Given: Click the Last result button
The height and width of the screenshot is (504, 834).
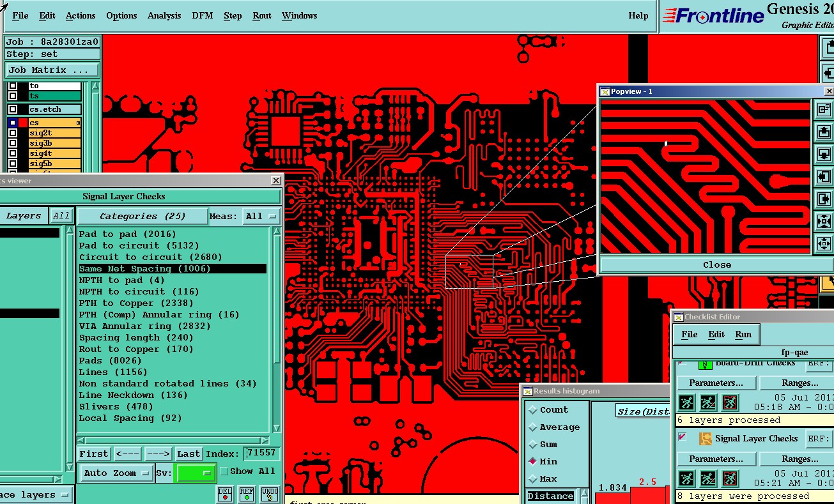Looking at the screenshot, I should click(x=189, y=454).
